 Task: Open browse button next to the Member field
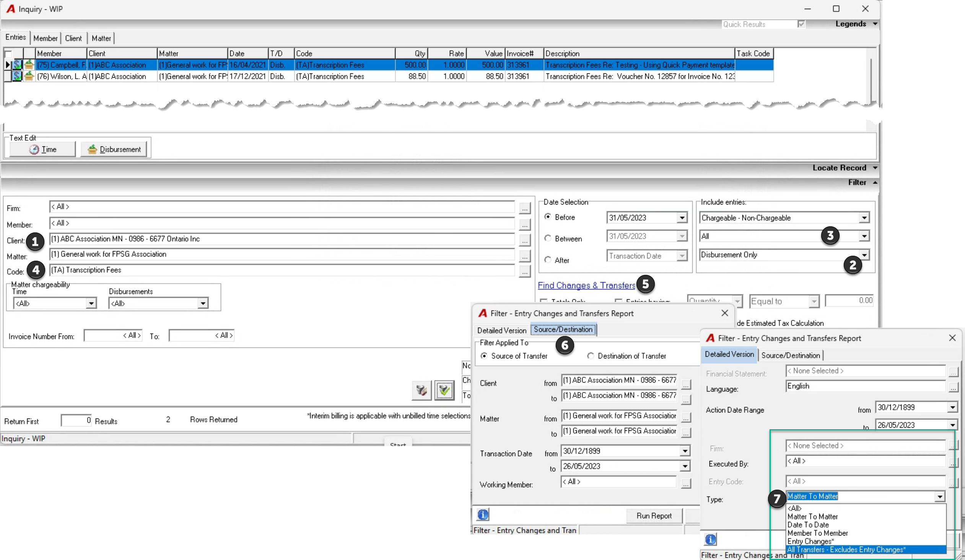(525, 224)
